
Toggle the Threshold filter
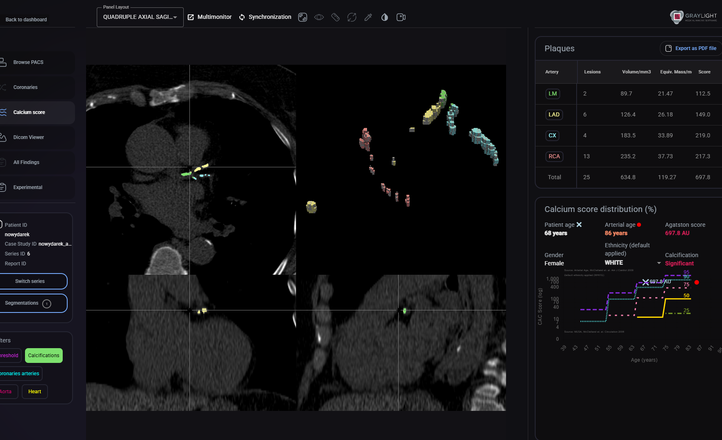pos(10,355)
